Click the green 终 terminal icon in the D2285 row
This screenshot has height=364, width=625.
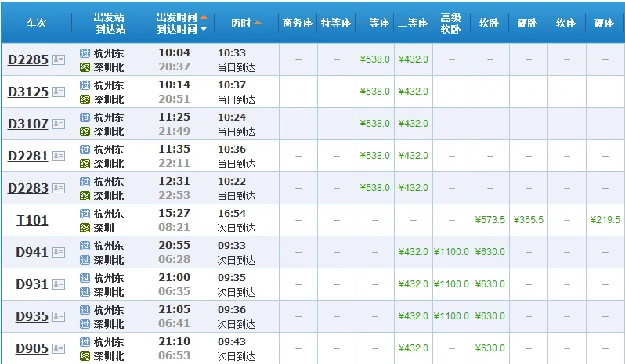(x=85, y=67)
